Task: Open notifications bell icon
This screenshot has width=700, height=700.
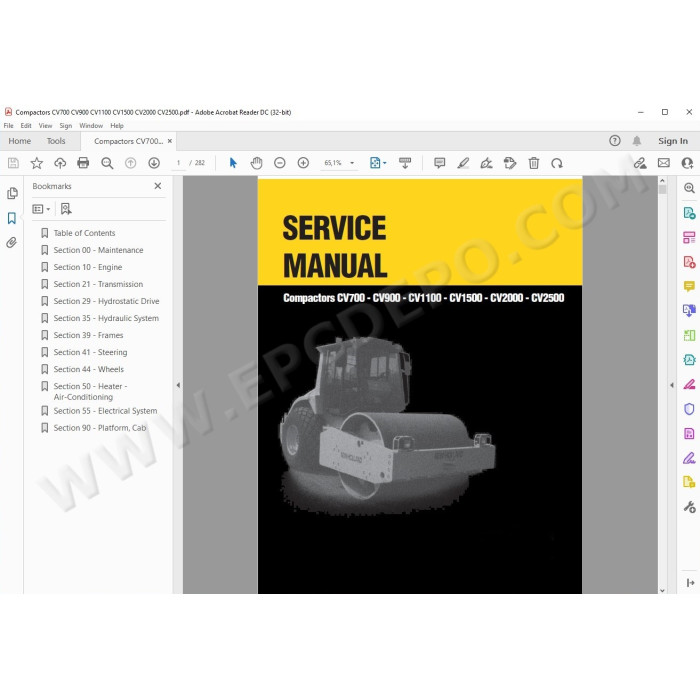Action: coord(637,141)
